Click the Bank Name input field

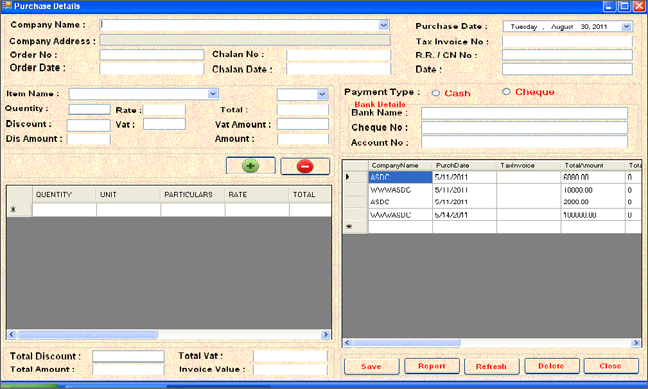point(524,113)
